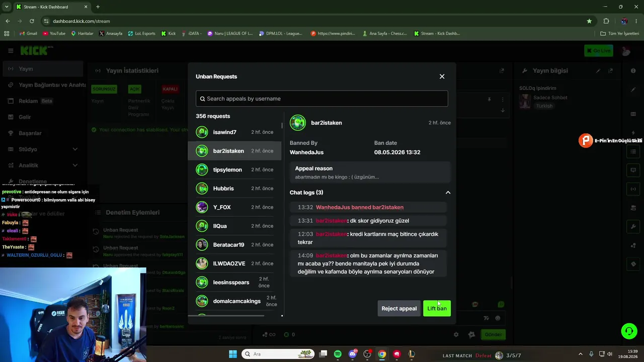Open the LoL Esports bookmark
This screenshot has height=362, width=644.
click(x=141, y=34)
